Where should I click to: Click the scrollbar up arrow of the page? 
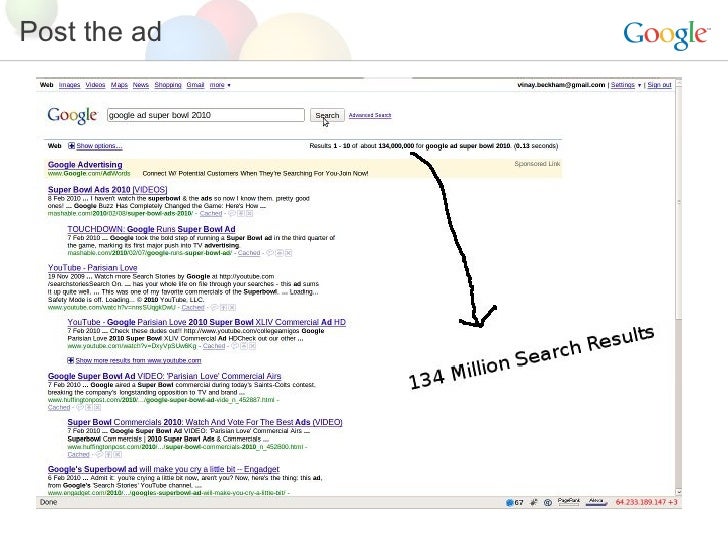[679, 84]
